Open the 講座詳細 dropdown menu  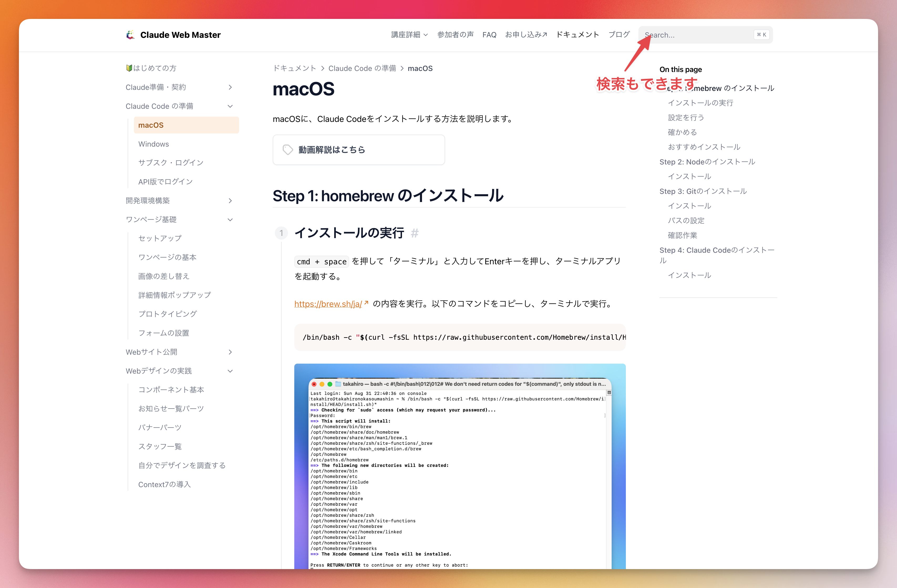pyautogui.click(x=409, y=35)
